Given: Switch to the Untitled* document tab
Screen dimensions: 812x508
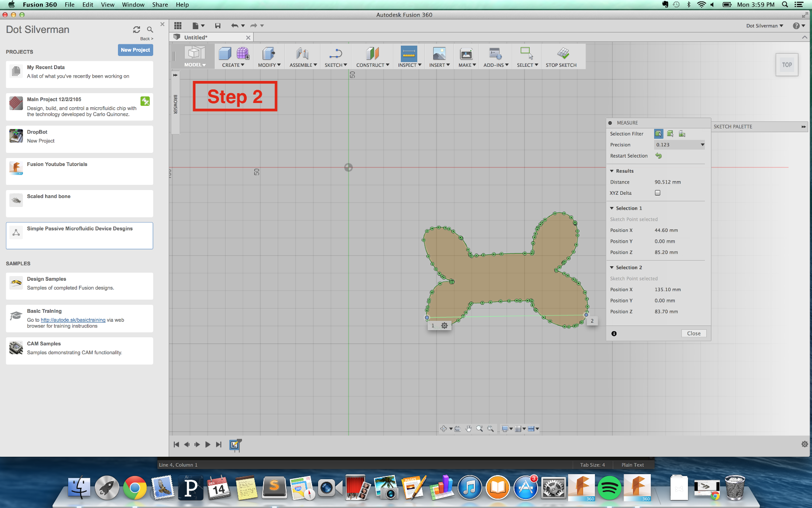Looking at the screenshot, I should pos(211,38).
